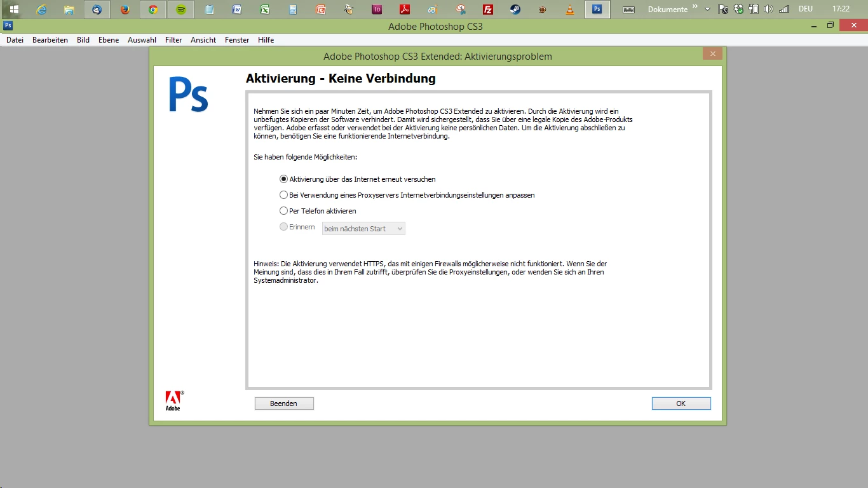Expand the Dokumente toolbar chevron

coord(695,7)
